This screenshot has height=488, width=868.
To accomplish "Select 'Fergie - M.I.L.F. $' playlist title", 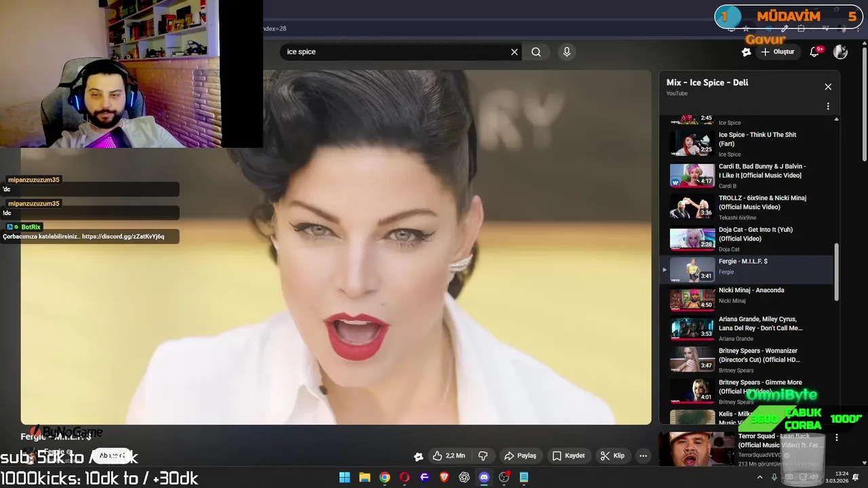I will [x=743, y=262].
